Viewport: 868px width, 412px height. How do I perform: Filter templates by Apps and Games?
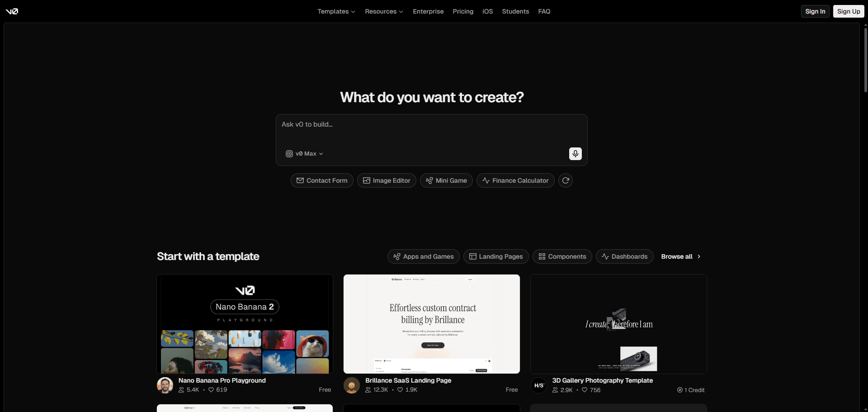(x=423, y=256)
